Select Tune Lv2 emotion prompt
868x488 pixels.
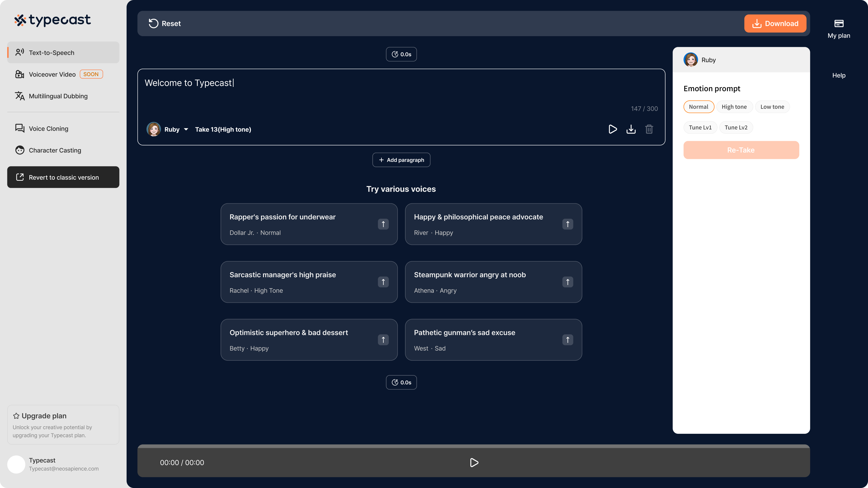click(x=736, y=127)
